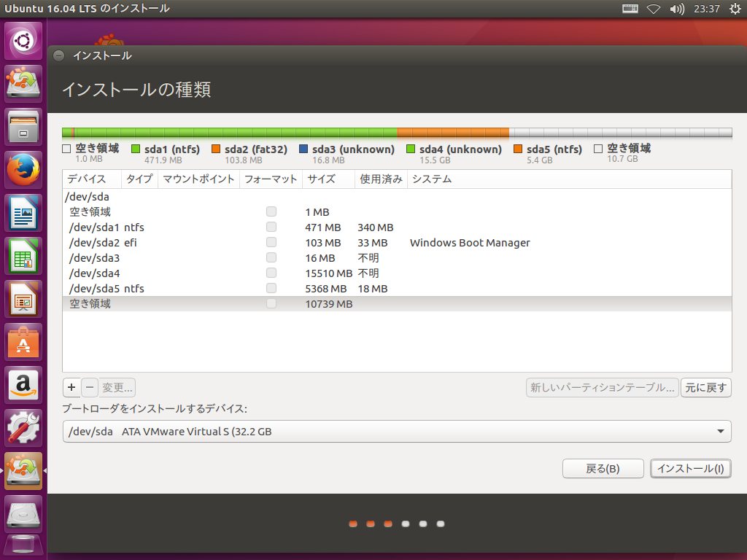Toggle format checkbox for 10739 MB free space
The image size is (747, 560).
click(x=271, y=303)
